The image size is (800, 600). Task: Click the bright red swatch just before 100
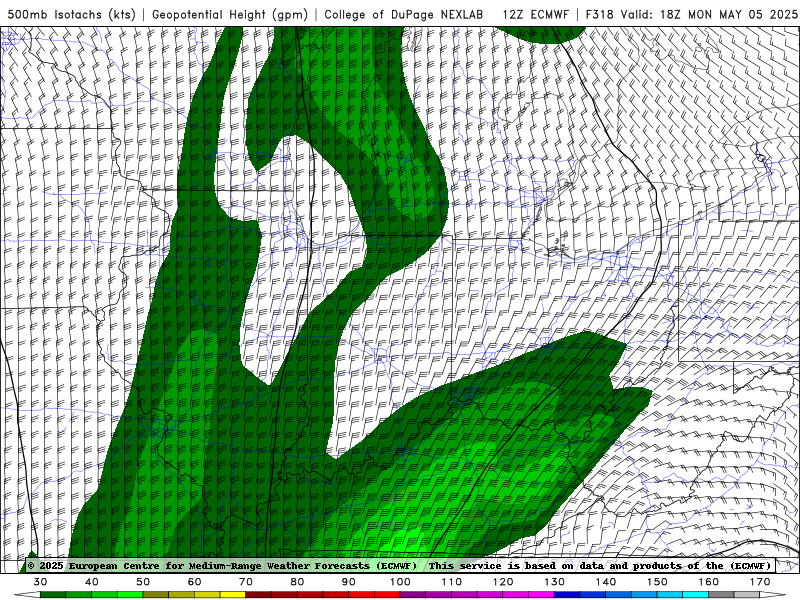pos(387,595)
